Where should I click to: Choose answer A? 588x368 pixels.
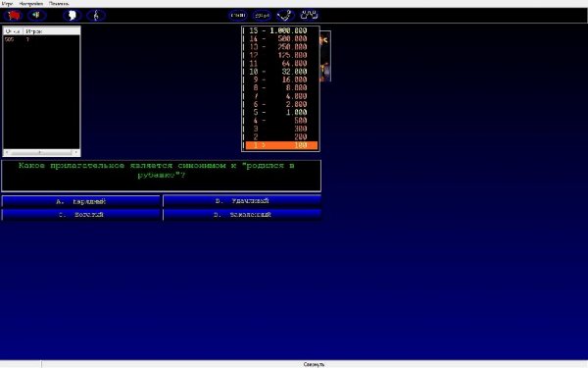pyautogui.click(x=81, y=201)
